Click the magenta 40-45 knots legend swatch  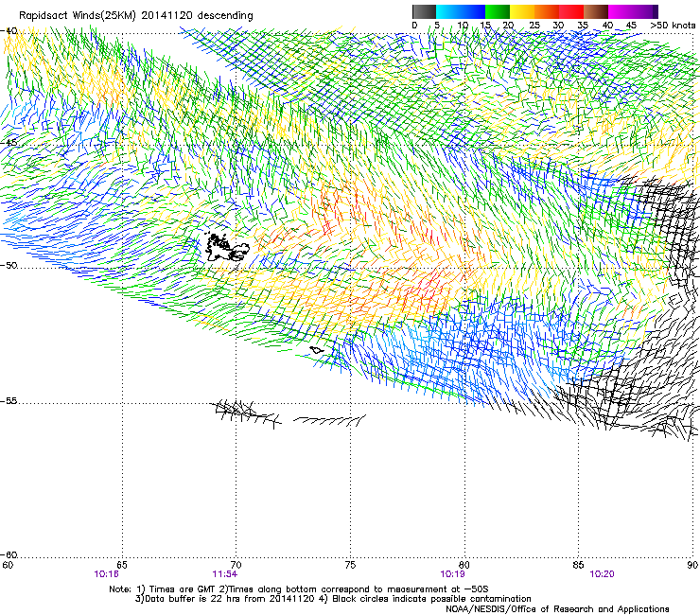[x=621, y=11]
